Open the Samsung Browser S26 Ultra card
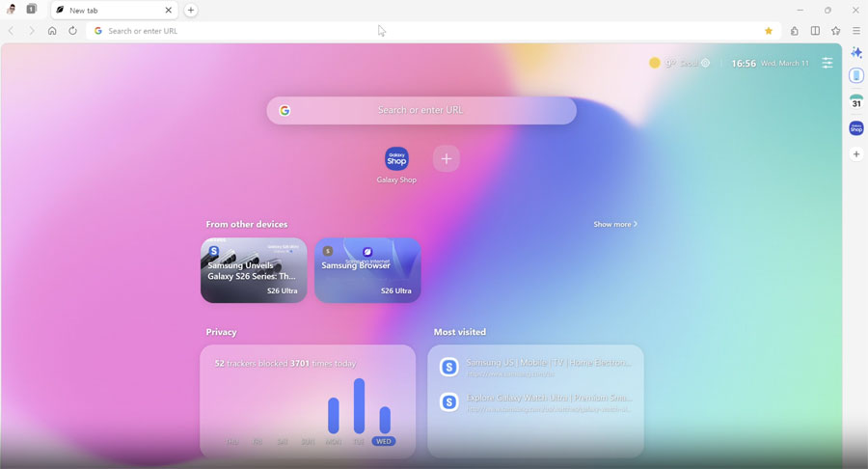868x469 pixels. (x=367, y=270)
